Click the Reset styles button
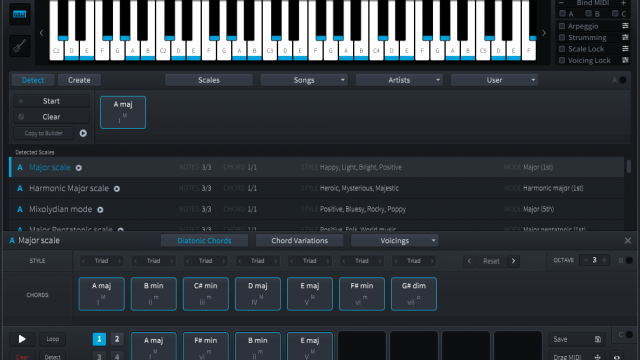This screenshot has width=640, height=360. pyautogui.click(x=491, y=261)
